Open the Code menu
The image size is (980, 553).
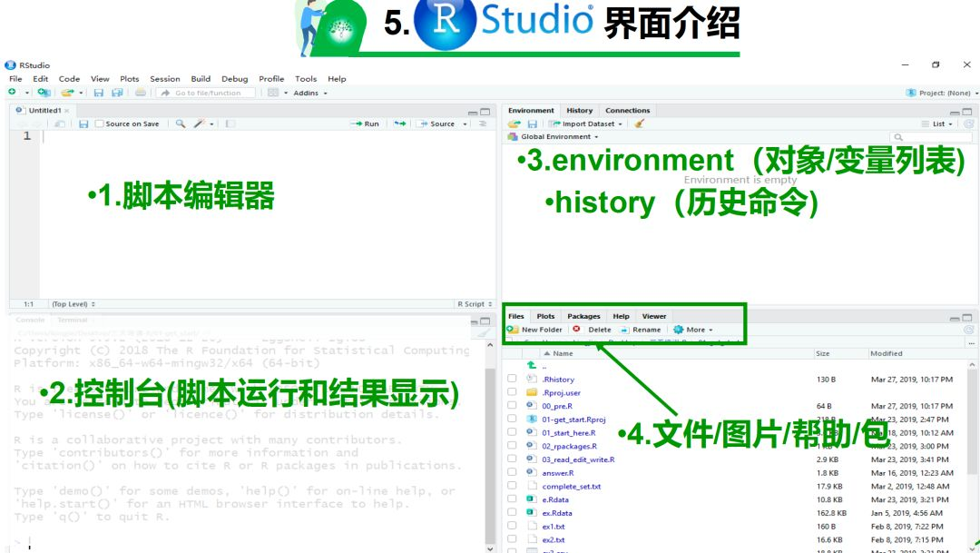(x=69, y=79)
